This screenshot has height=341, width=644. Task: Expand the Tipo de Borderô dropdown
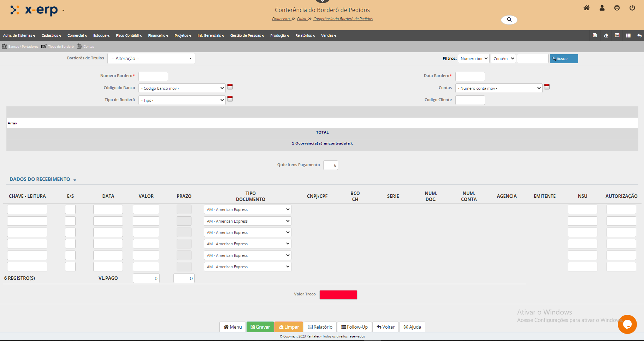pos(182,100)
